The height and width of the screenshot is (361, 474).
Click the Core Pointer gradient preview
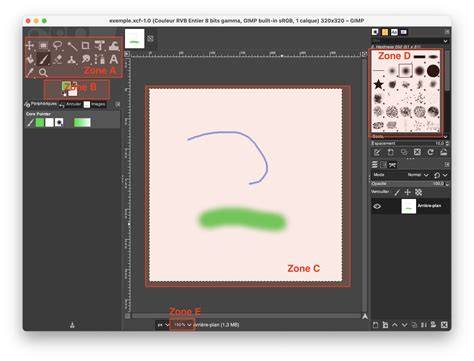click(82, 123)
